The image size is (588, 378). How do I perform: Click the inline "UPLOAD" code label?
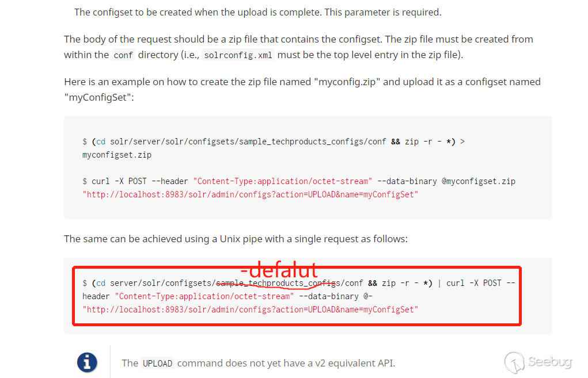(157, 364)
